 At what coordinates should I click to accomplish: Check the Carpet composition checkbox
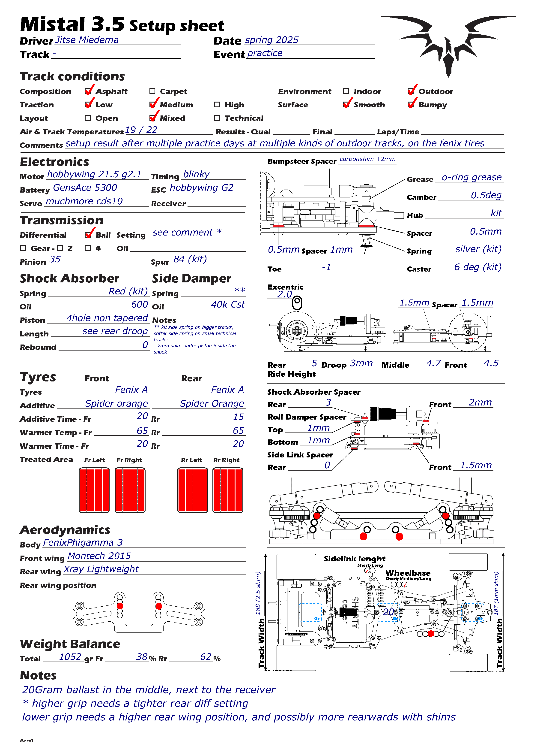152,91
